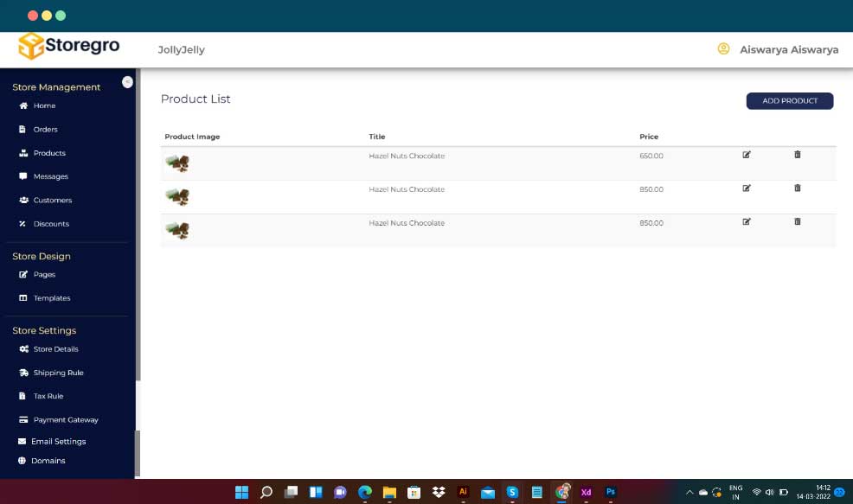Delete the 650.00 Hazel Nuts Chocolate product
This screenshot has width=853, height=504.
click(x=798, y=155)
